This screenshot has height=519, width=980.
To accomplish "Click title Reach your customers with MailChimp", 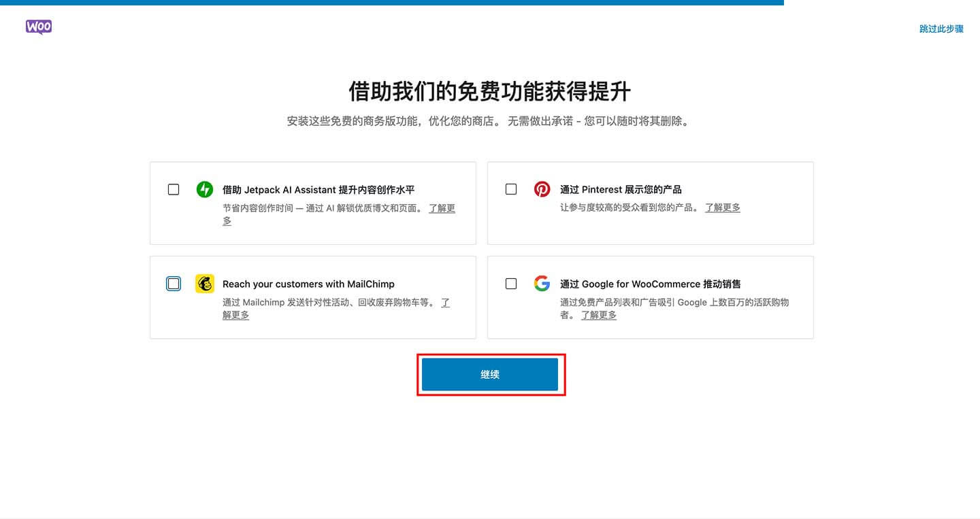I will coord(308,284).
